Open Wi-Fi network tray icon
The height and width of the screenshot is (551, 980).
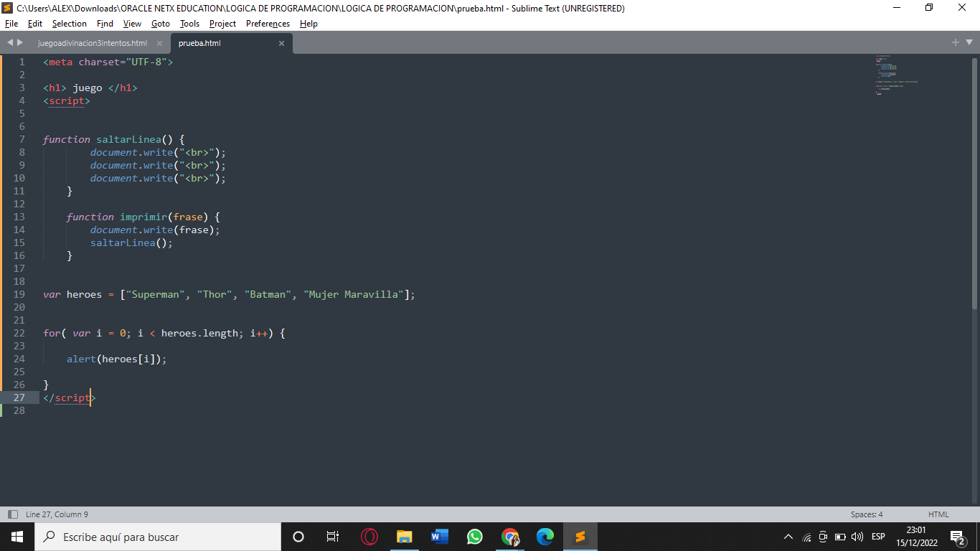(x=806, y=537)
